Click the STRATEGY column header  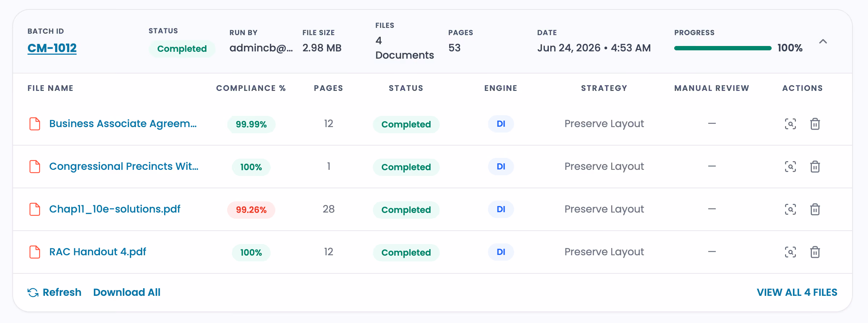[604, 88]
